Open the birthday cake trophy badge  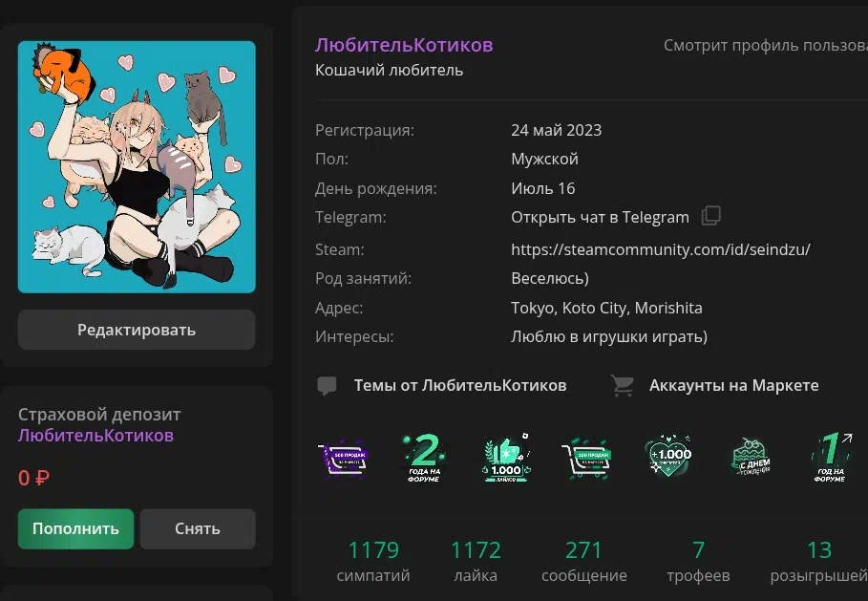coord(751,457)
